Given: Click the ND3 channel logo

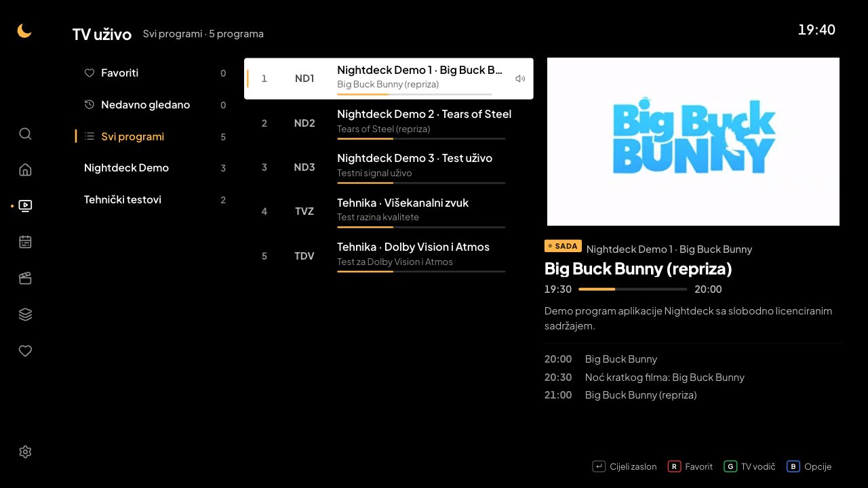Looking at the screenshot, I should 304,167.
